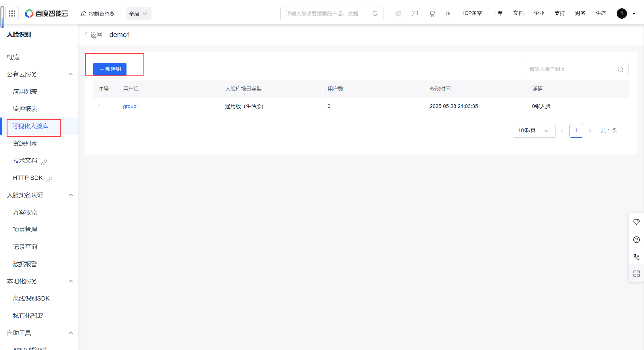The width and height of the screenshot is (644, 350).
Task: Open the apps grid menu icon
Action: pyautogui.click(x=12, y=14)
